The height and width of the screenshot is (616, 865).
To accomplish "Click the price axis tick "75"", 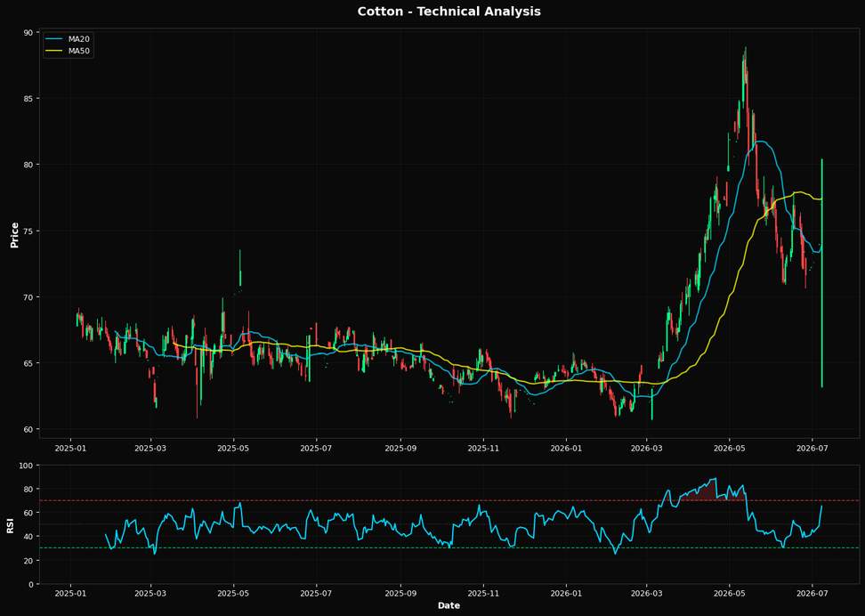I will pyautogui.click(x=28, y=231).
